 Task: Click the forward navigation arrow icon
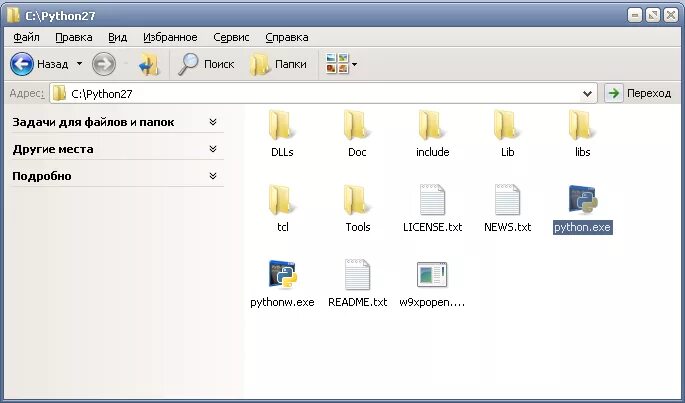point(104,64)
